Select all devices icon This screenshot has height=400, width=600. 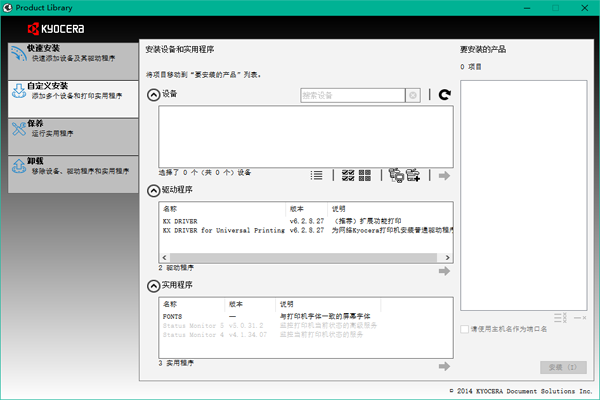(348, 175)
